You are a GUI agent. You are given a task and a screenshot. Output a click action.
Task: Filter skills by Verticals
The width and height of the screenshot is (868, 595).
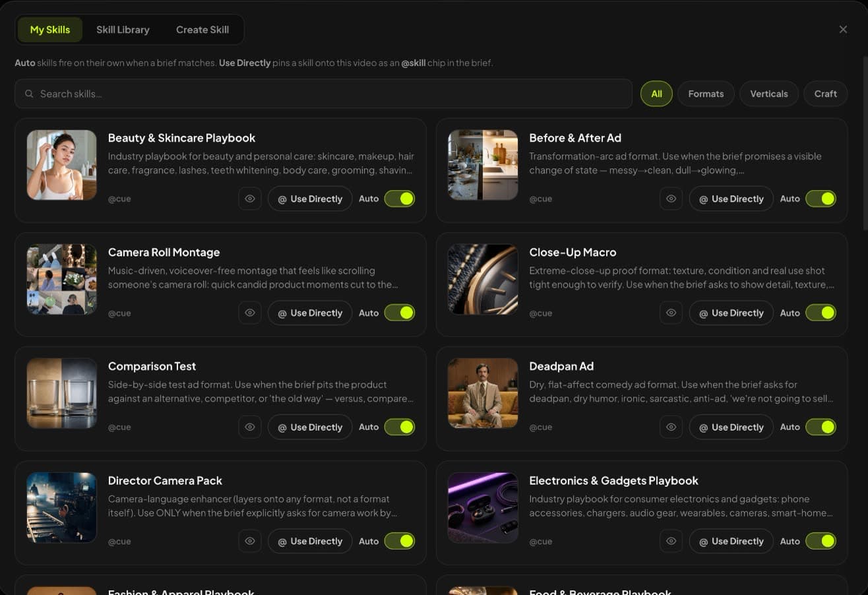(769, 94)
